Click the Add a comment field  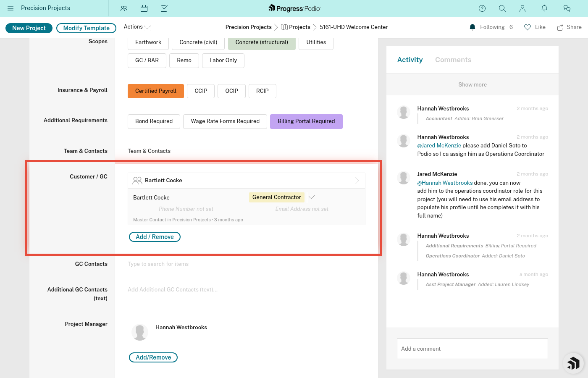click(472, 349)
